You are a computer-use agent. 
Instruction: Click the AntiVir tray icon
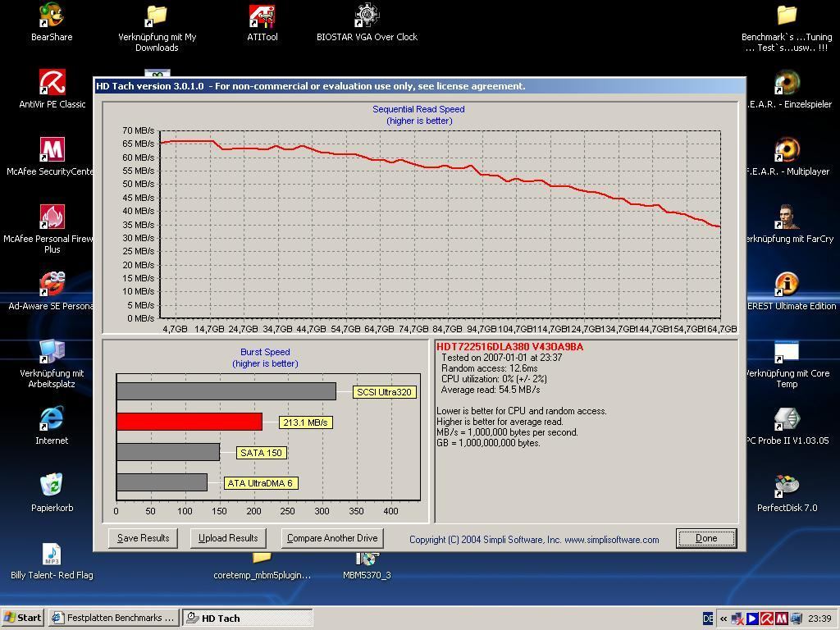(x=767, y=619)
